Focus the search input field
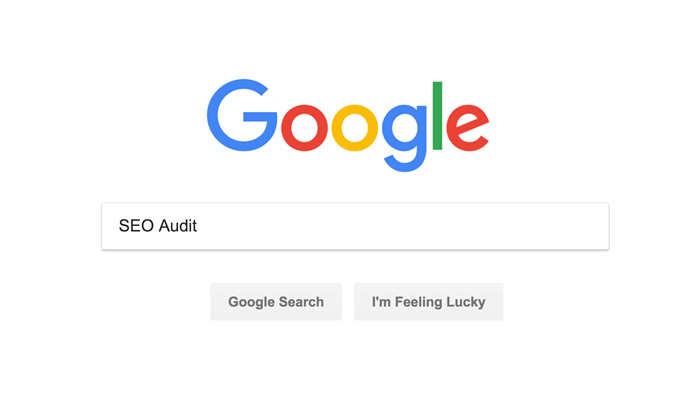This screenshot has width=698, height=419. 355,226
